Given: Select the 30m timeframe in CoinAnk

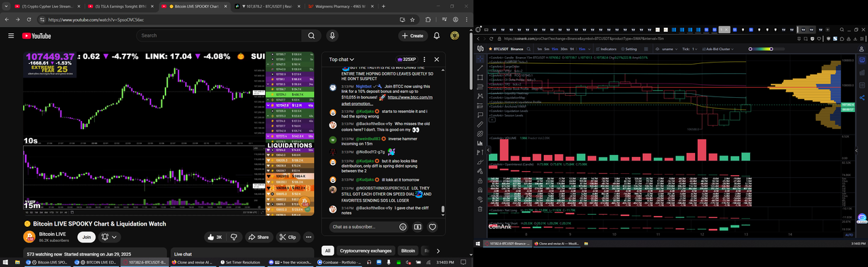Looking at the screenshot, I should coord(564,49).
